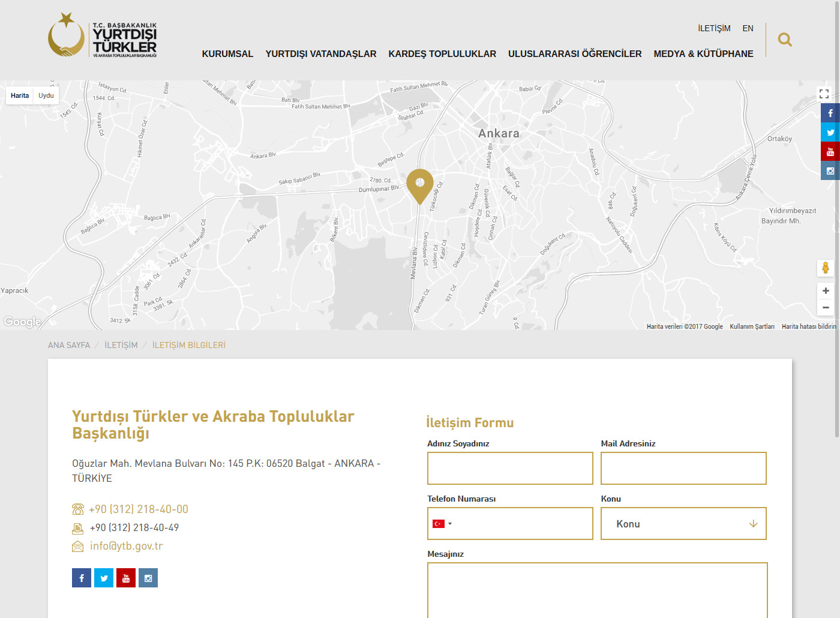This screenshot has width=840, height=618.
Task: Activate Street View pegman icon
Action: (x=825, y=268)
